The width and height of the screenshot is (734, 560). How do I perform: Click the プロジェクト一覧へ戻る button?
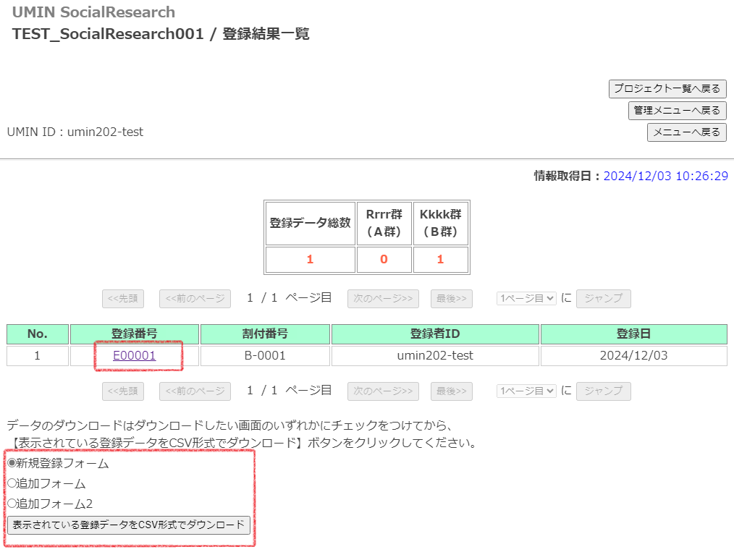pos(667,89)
